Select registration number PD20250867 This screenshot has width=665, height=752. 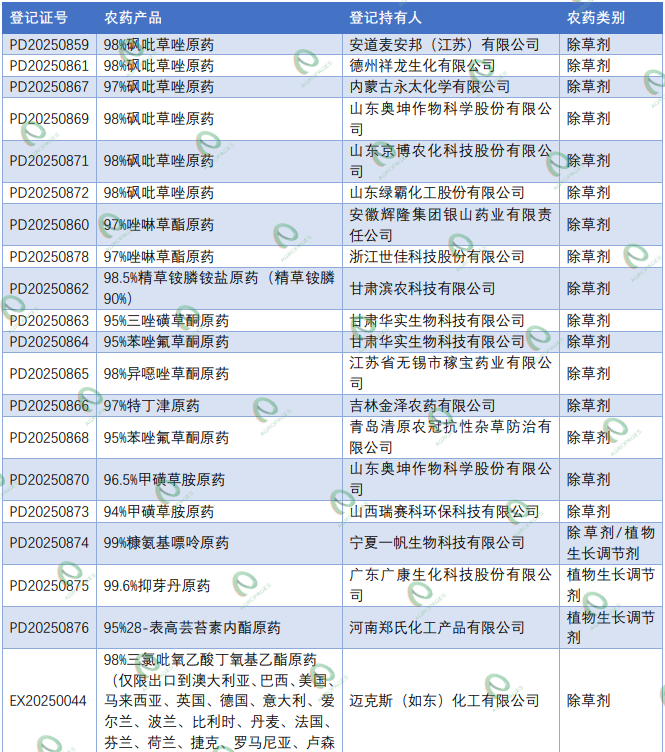point(49,87)
